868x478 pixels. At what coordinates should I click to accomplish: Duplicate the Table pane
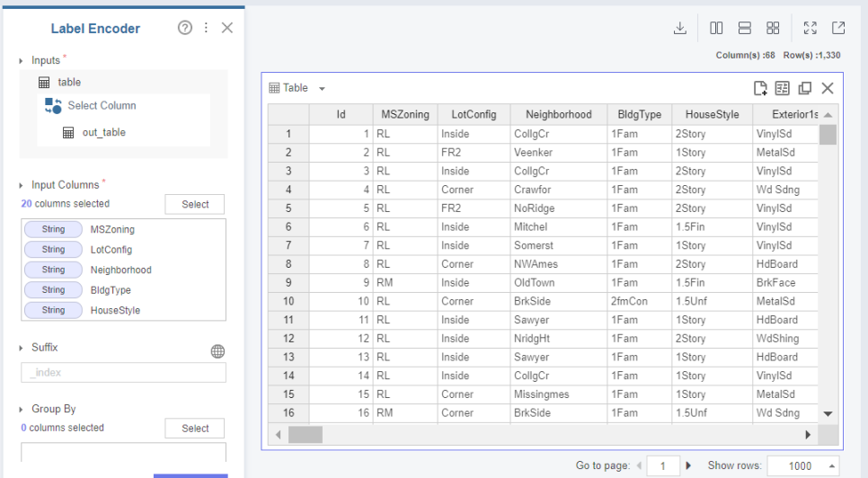tap(805, 88)
